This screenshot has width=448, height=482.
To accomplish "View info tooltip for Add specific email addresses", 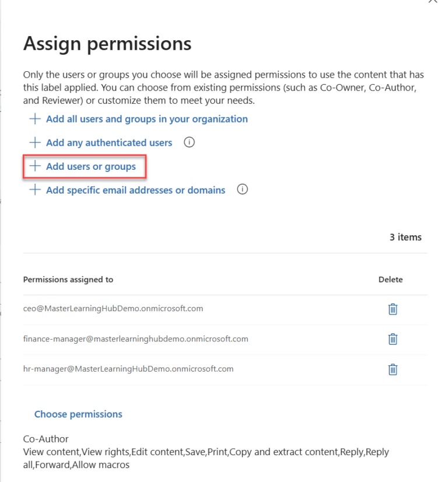I will 242,189.
